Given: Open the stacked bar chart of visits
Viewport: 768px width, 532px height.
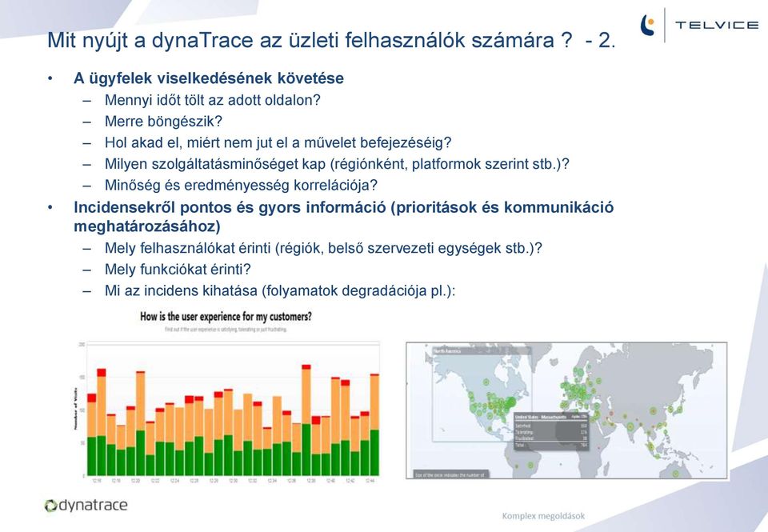Looking at the screenshot, I should [226, 410].
